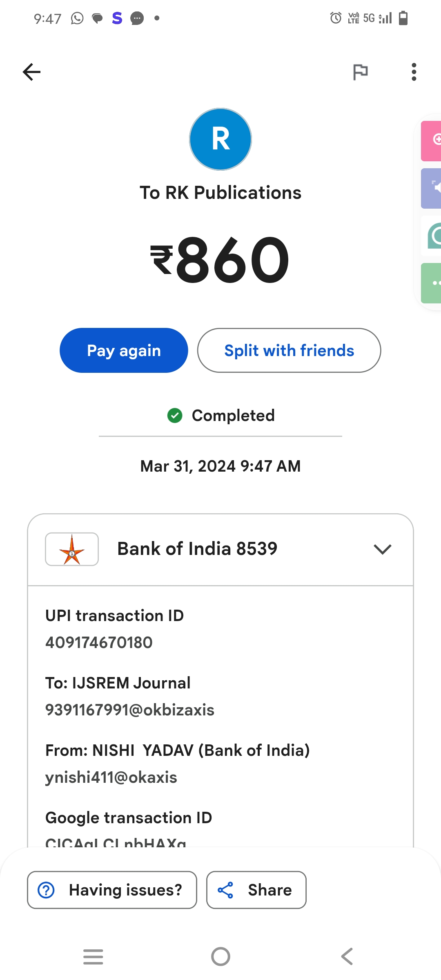
Task: Open the three-dot overflow menu
Action: click(x=414, y=72)
